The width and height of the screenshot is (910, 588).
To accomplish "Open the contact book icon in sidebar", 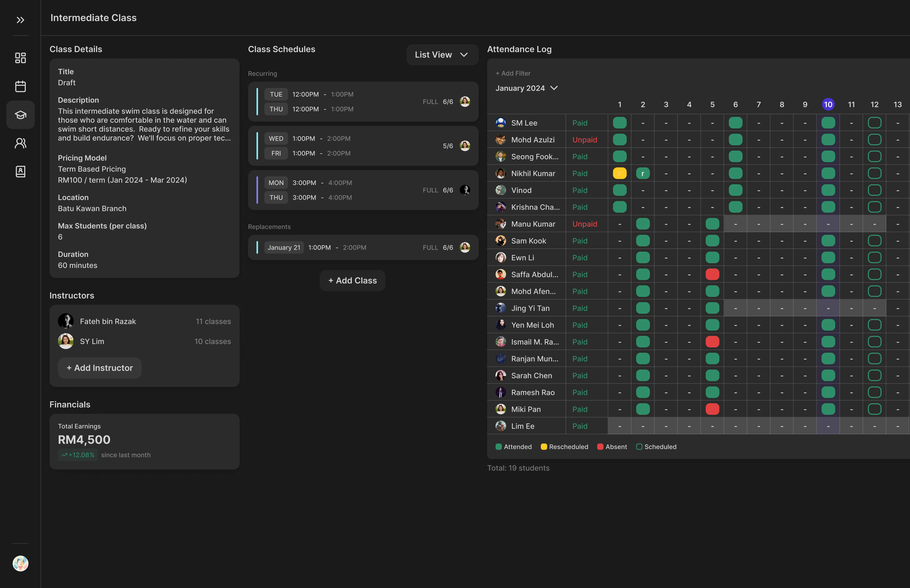I will pyautogui.click(x=20, y=171).
